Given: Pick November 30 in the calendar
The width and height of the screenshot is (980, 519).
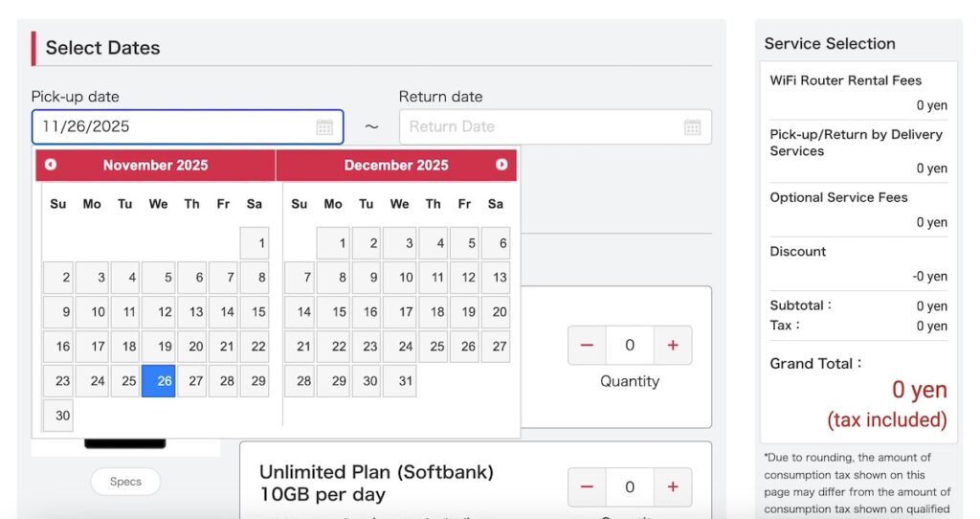Looking at the screenshot, I should point(58,416).
